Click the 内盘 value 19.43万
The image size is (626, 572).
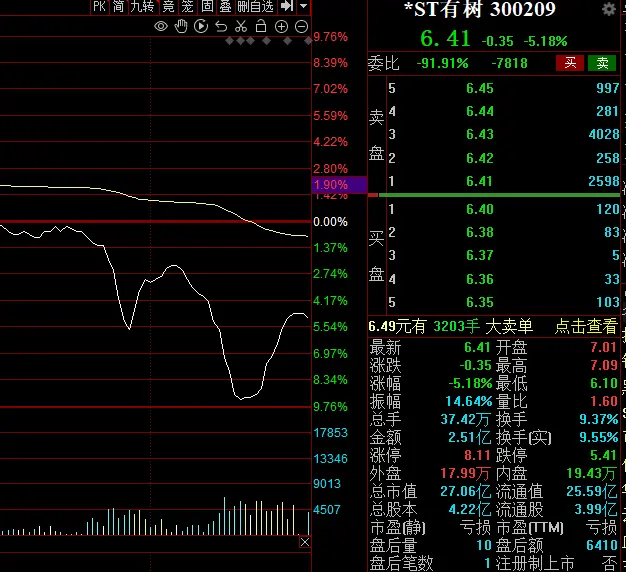click(591, 473)
